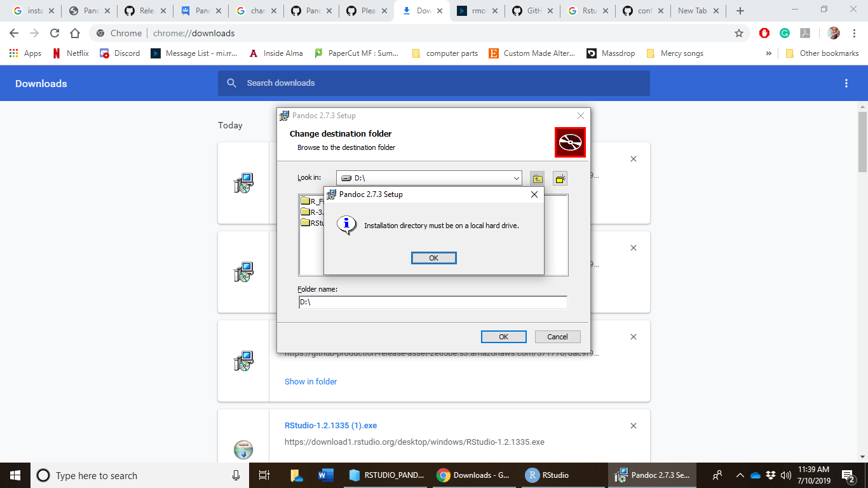868x488 pixels.
Task: Open the Windows Start menu
Action: click(x=15, y=475)
